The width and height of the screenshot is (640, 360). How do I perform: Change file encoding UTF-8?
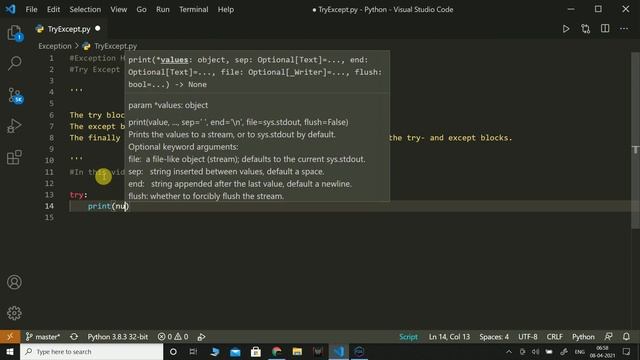528,337
